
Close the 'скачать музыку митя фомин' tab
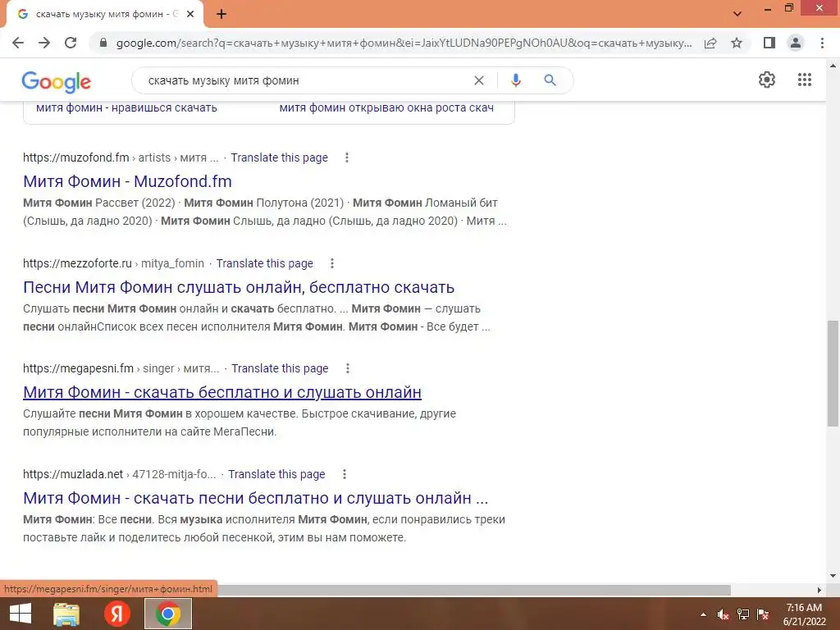pyautogui.click(x=190, y=15)
